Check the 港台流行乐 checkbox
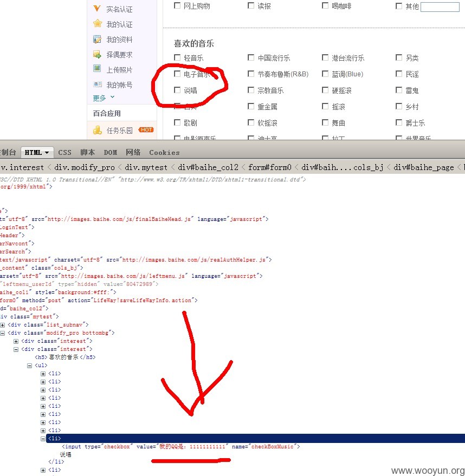465x476 pixels. 325,57
